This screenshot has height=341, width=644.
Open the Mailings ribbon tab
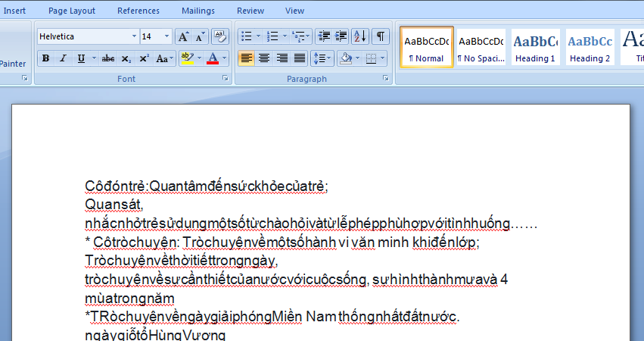coord(198,11)
